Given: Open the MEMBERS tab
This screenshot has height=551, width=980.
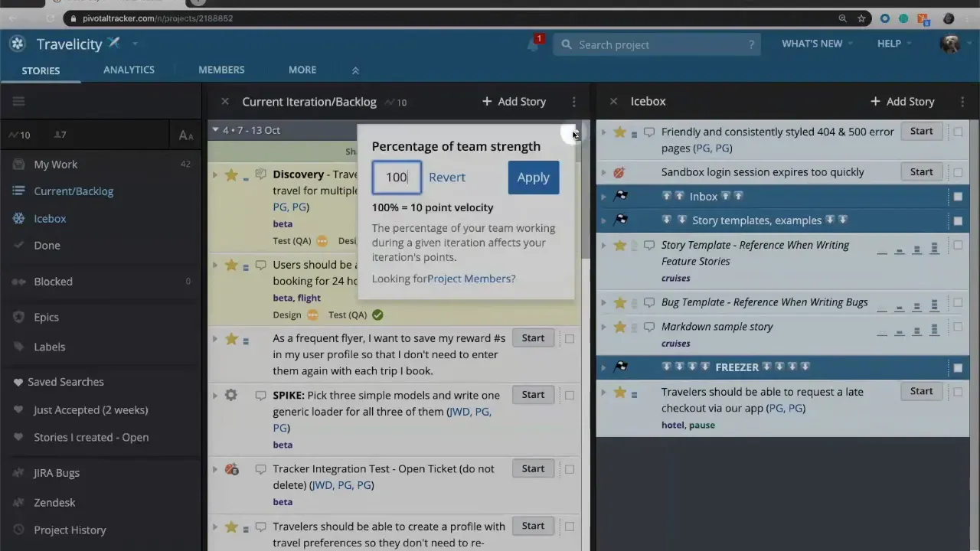Looking at the screenshot, I should point(221,70).
